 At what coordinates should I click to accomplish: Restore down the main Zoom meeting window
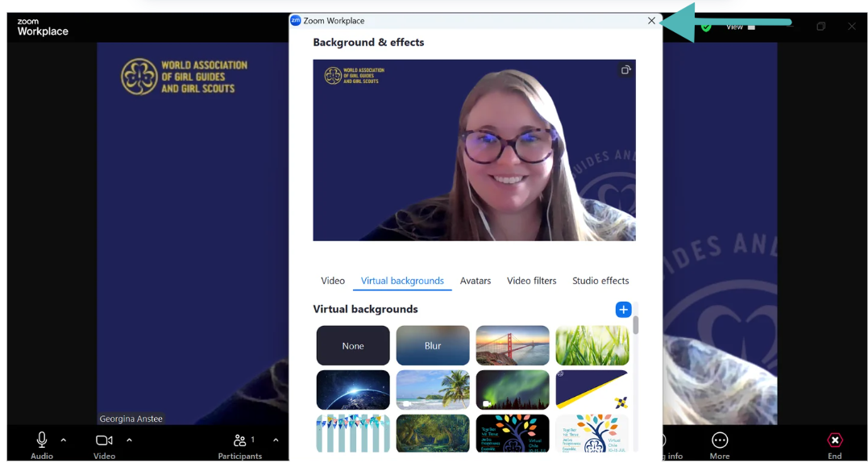click(821, 26)
